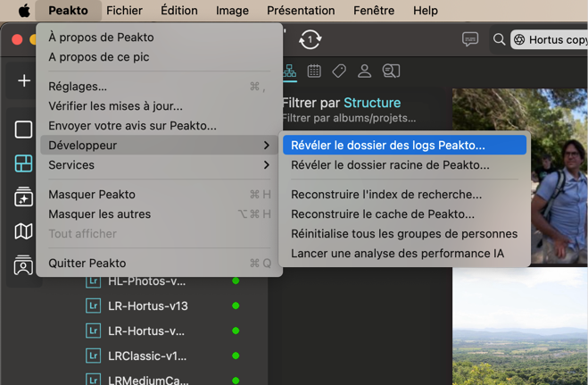
Task: Select the LRClassic-v1... catalog row
Action: point(162,356)
